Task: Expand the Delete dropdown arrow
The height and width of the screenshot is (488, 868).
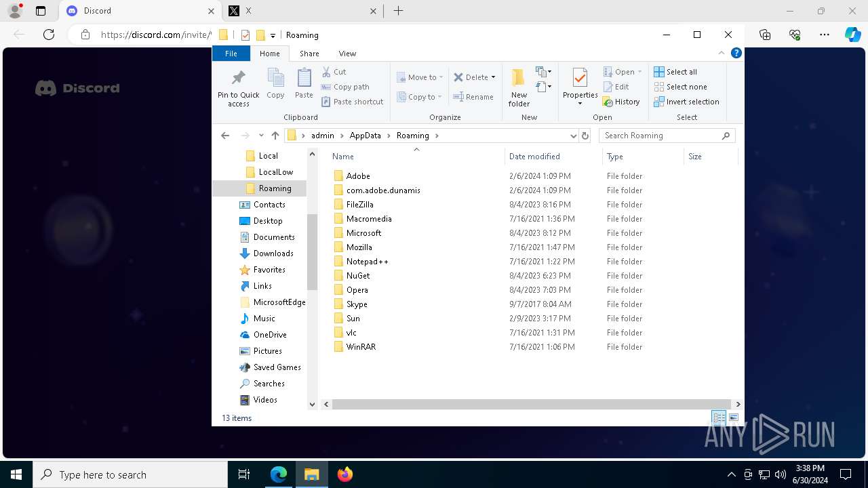Action: [493, 77]
